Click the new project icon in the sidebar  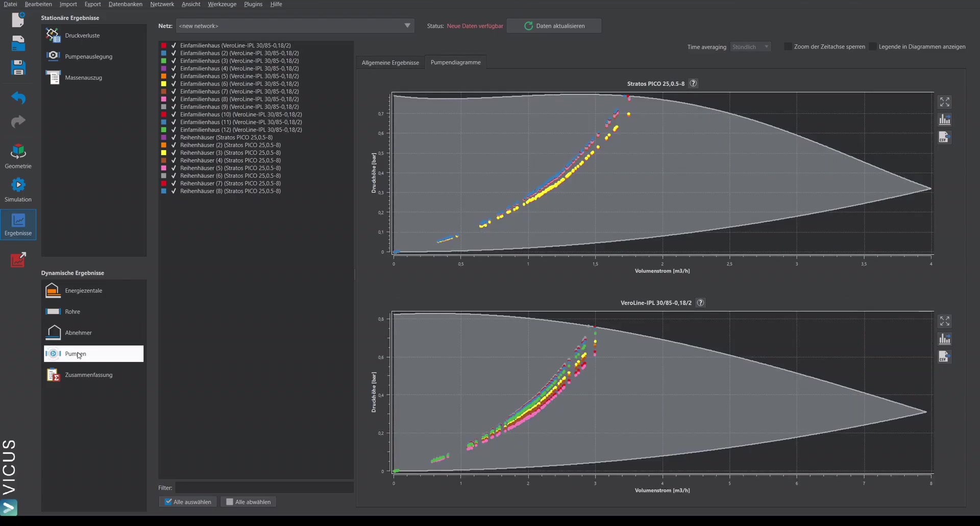[18, 19]
